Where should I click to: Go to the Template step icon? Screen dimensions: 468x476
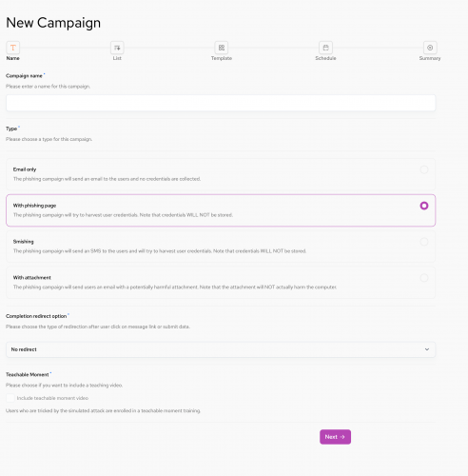tap(222, 48)
